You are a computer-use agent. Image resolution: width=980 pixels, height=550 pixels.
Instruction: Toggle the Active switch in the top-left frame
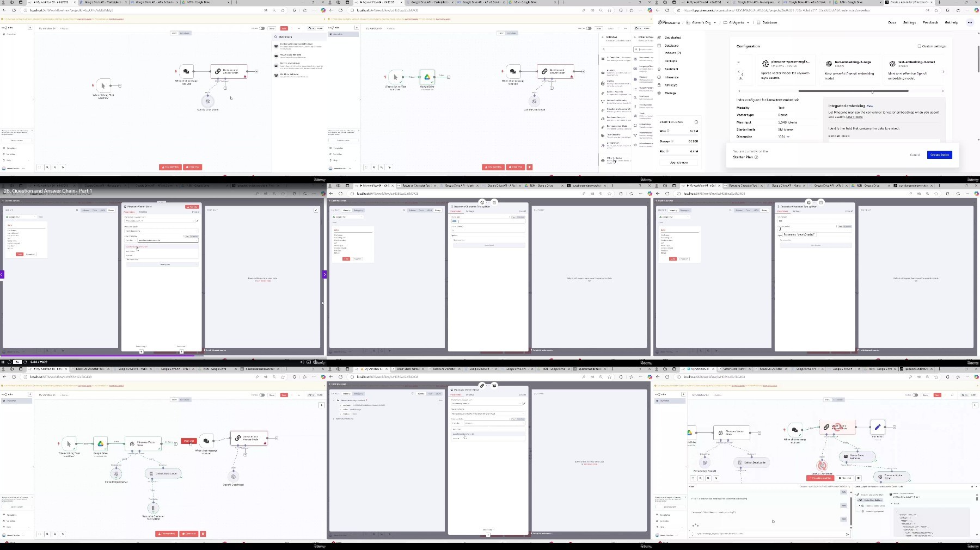(262, 28)
